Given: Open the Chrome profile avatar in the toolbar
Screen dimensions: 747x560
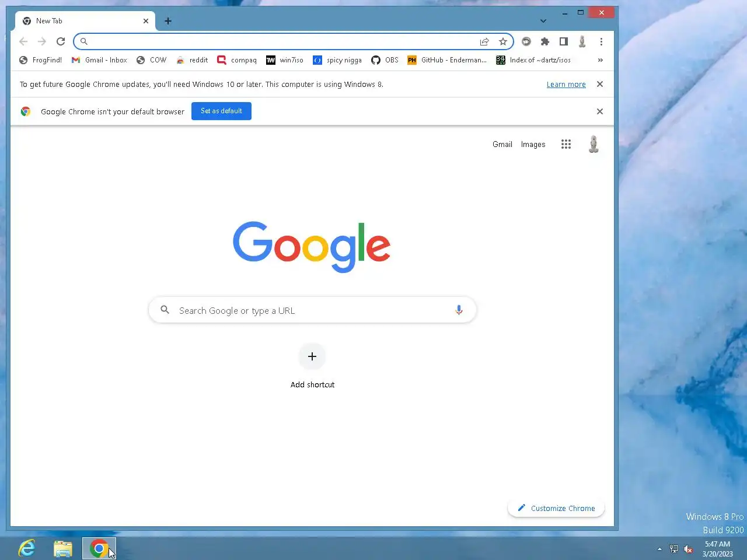Looking at the screenshot, I should (582, 41).
